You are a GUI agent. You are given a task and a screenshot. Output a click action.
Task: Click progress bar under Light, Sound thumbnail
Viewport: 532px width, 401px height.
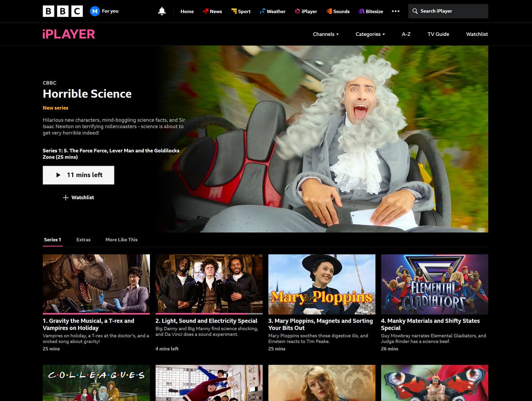(x=209, y=313)
